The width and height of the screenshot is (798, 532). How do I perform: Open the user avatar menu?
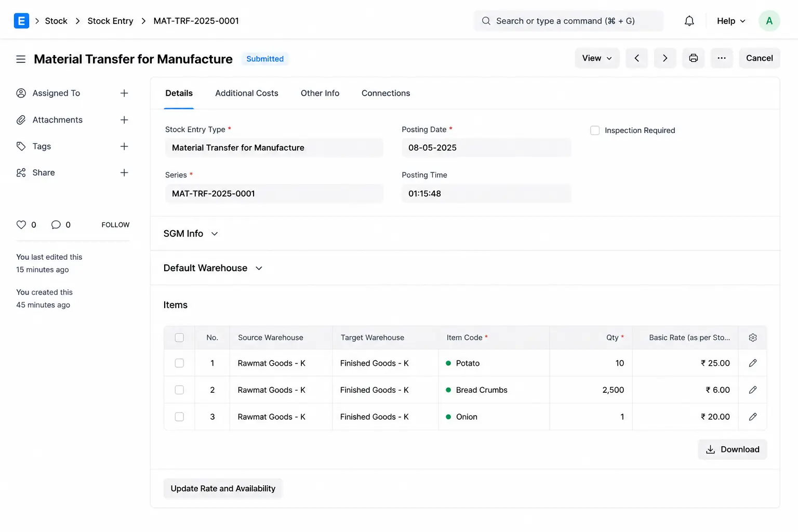[x=769, y=21]
